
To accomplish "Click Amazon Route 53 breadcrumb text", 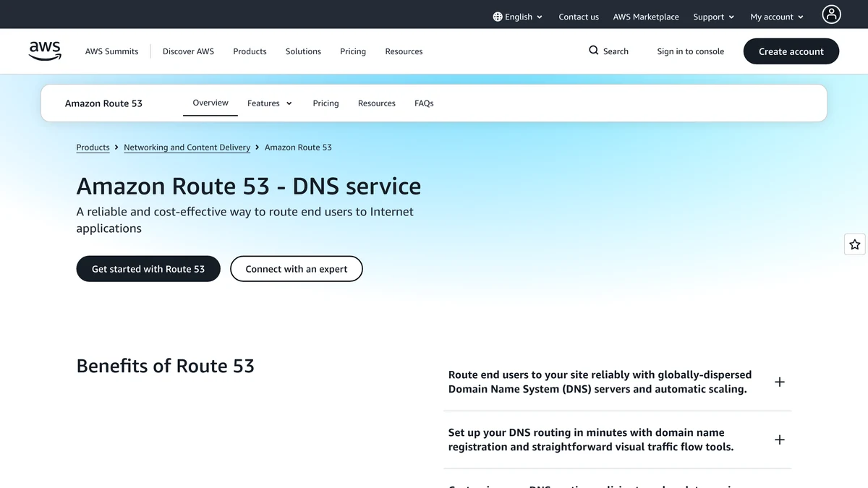I will (298, 147).
